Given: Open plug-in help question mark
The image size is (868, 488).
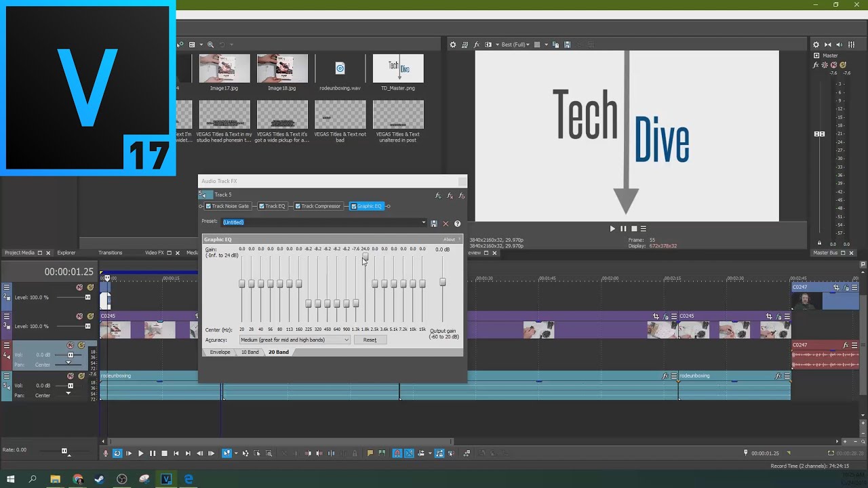Looking at the screenshot, I should 457,223.
